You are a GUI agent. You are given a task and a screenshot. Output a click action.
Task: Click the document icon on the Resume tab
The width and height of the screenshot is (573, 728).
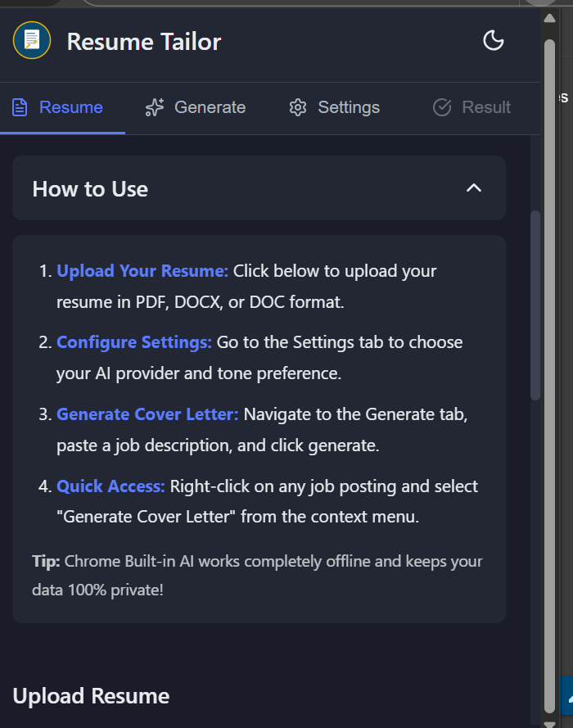coord(20,107)
